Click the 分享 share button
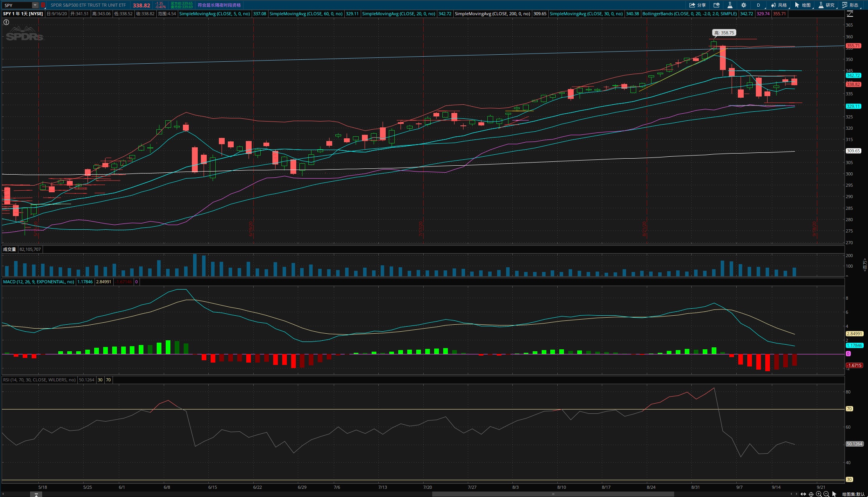 [697, 5]
